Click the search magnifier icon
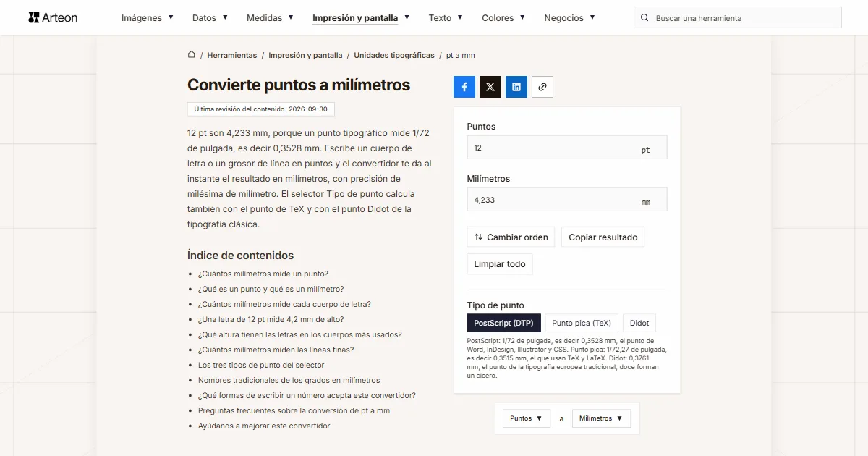 click(x=644, y=18)
